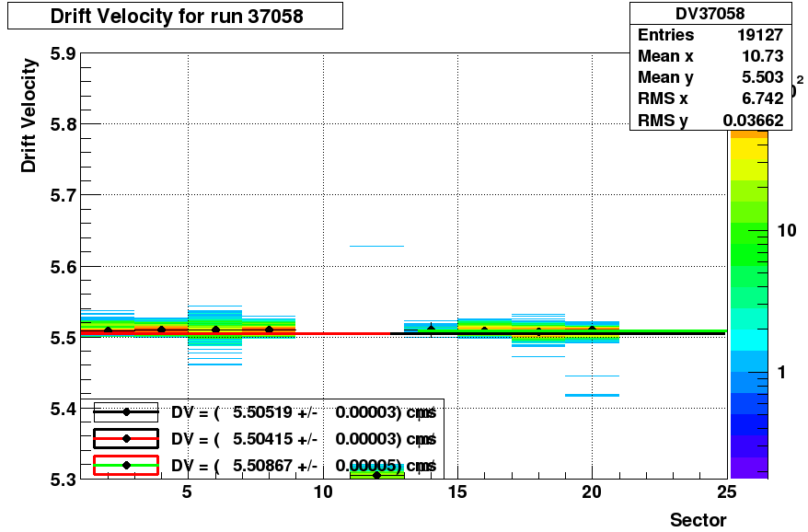Click the low outlier bin near sector 20, 5.42

(592, 395)
